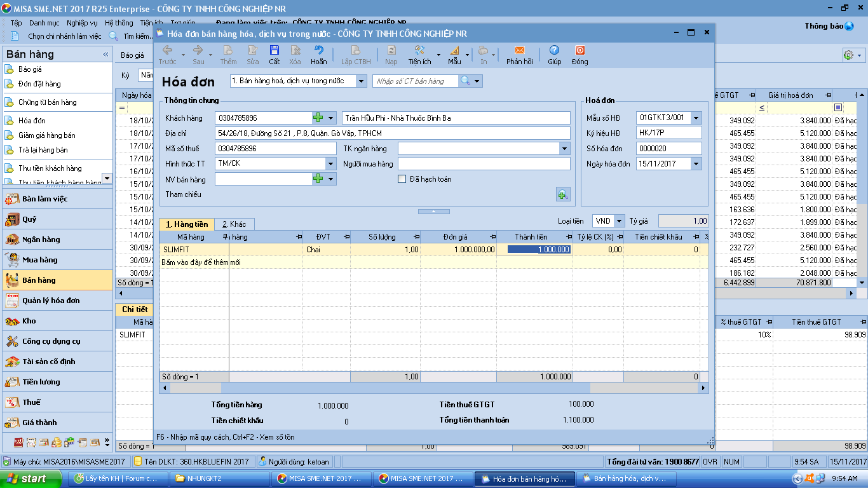Click the Thông báo globe icon
This screenshot has width=868, height=488.
click(x=849, y=26)
